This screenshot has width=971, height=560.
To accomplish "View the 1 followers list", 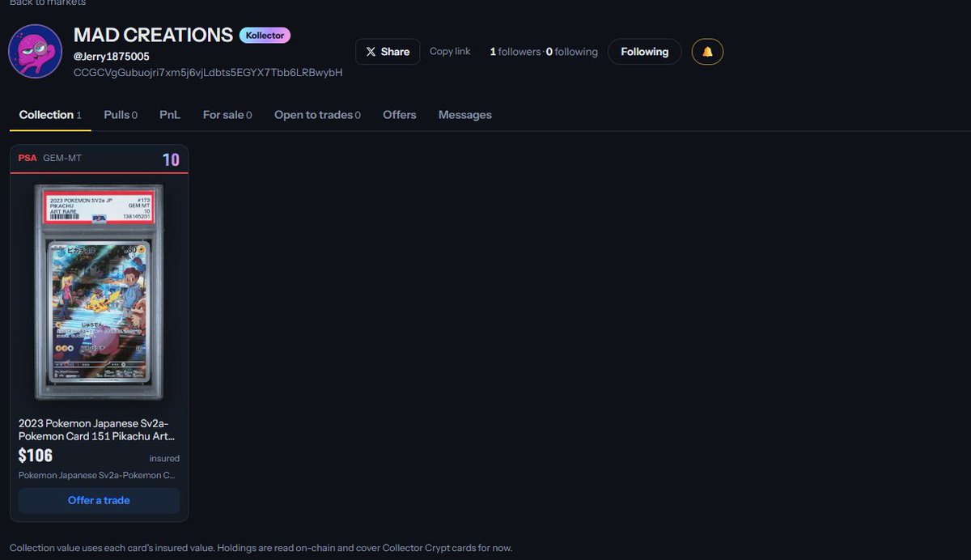I will [x=515, y=52].
